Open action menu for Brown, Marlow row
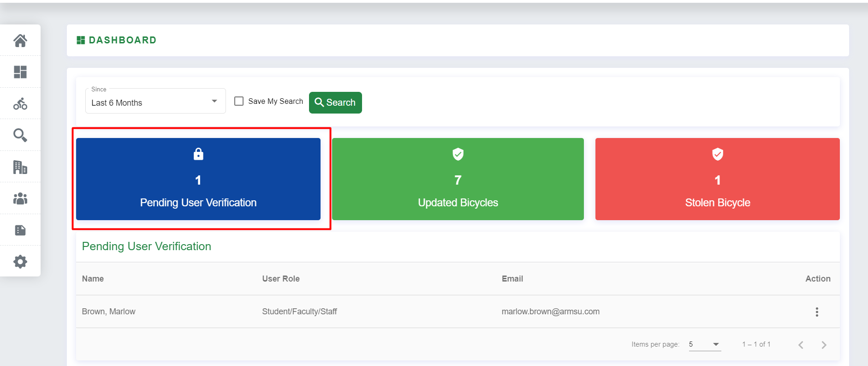868x366 pixels. tap(817, 312)
